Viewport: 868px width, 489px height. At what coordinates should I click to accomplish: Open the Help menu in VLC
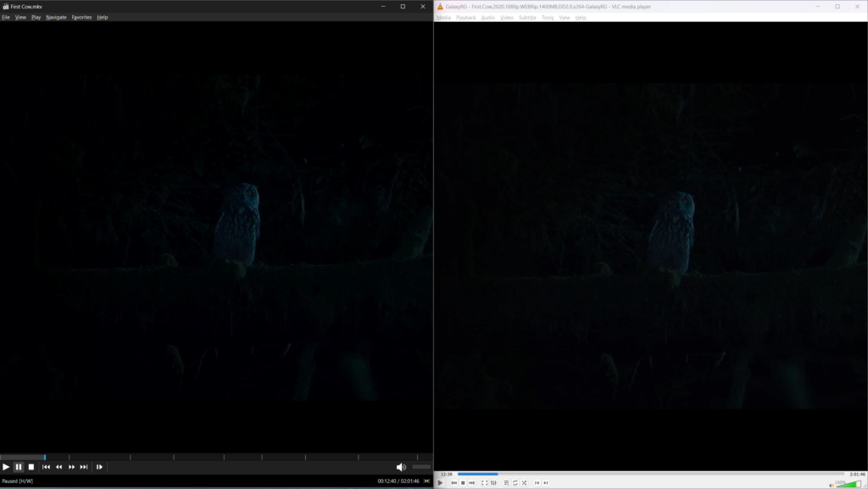click(580, 18)
